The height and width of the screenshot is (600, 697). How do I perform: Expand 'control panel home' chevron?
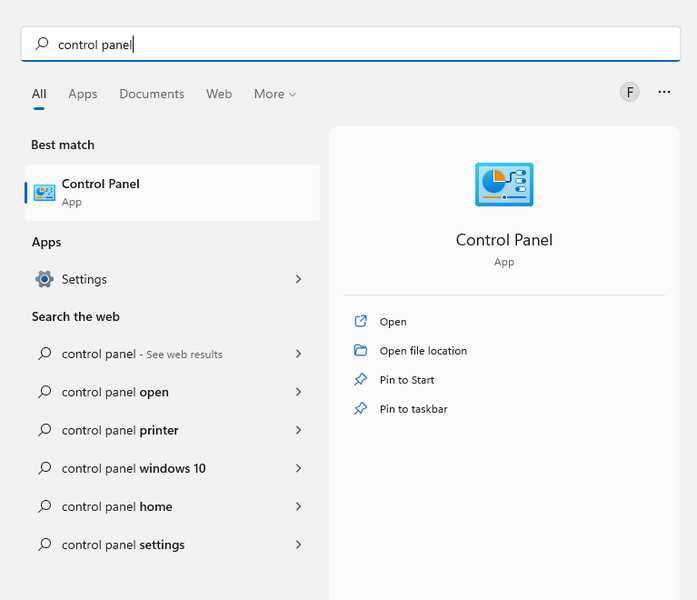click(298, 507)
